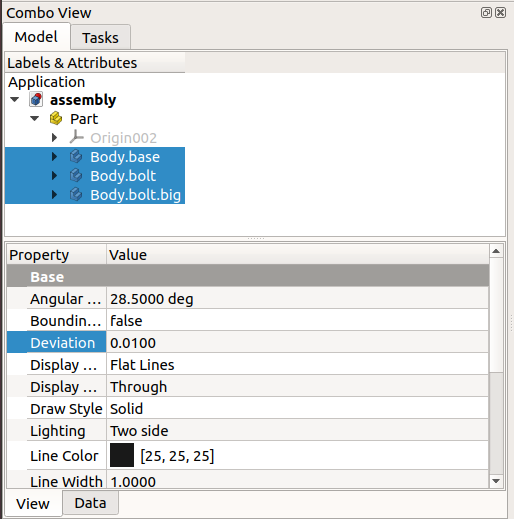Click the Body.bolt body icon
Image resolution: width=514 pixels, height=519 pixels.
76,175
